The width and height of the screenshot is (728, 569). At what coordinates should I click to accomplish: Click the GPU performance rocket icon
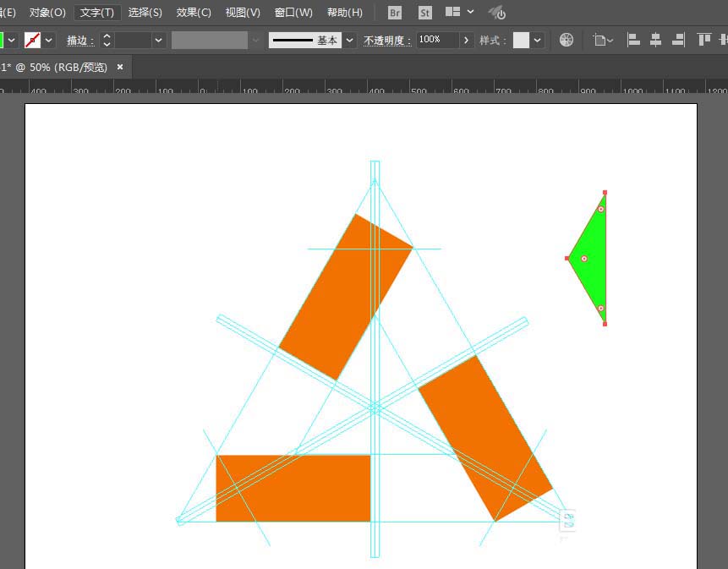[x=497, y=13]
